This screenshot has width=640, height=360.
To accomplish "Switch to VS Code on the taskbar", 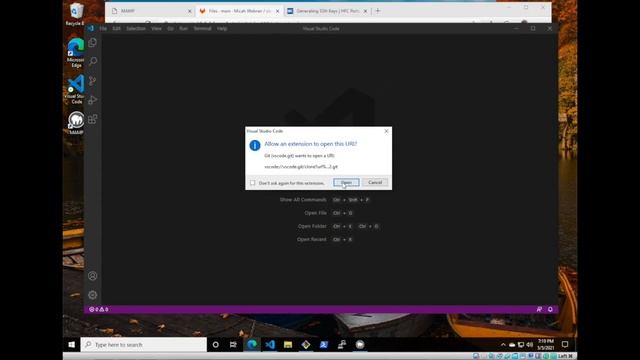I will (x=270, y=344).
